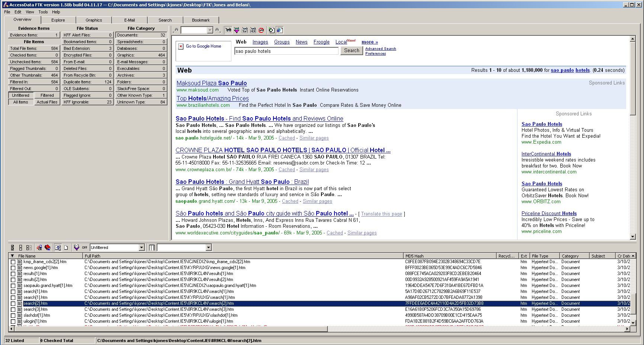The image size is (644, 345).
Task: Click the Actual Files button
Action: [x=47, y=102]
